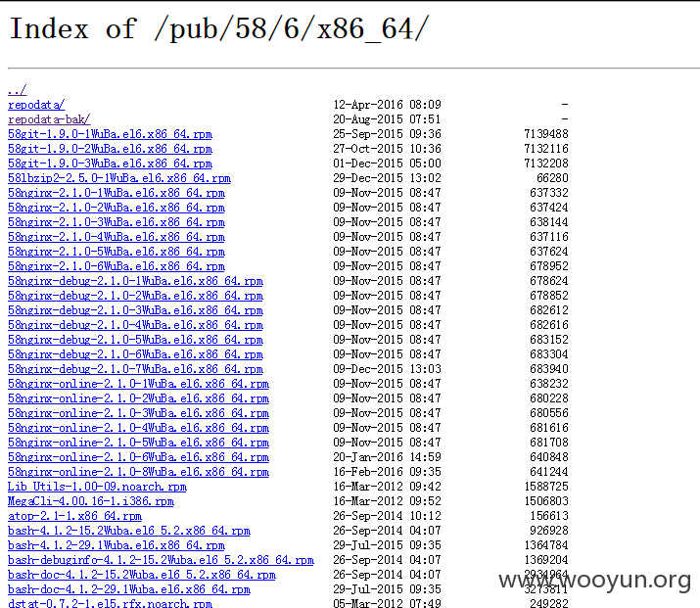Click the file size 66280
This screenshot has height=608, width=700.
[x=553, y=178]
